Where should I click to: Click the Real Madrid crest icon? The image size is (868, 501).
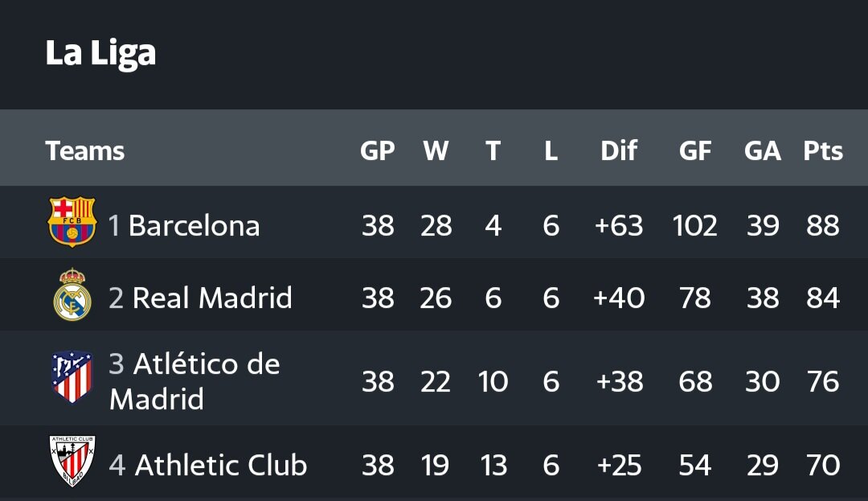[x=72, y=294]
